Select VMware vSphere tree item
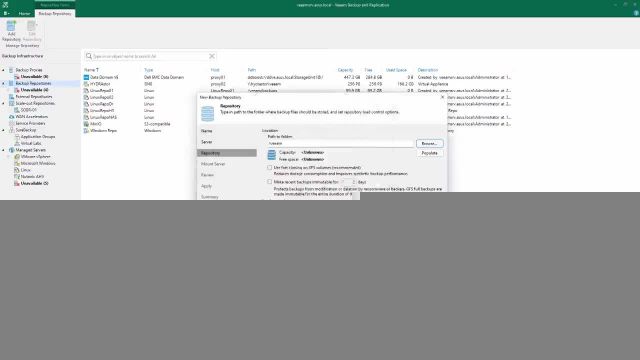 (x=36, y=157)
